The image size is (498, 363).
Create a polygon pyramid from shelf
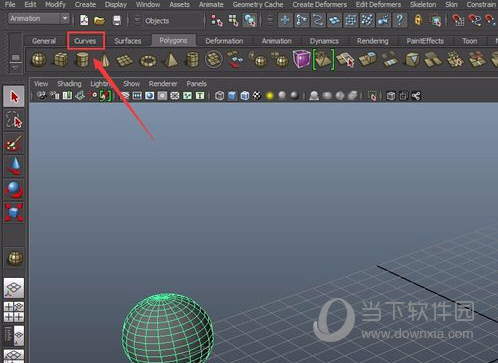click(x=171, y=60)
